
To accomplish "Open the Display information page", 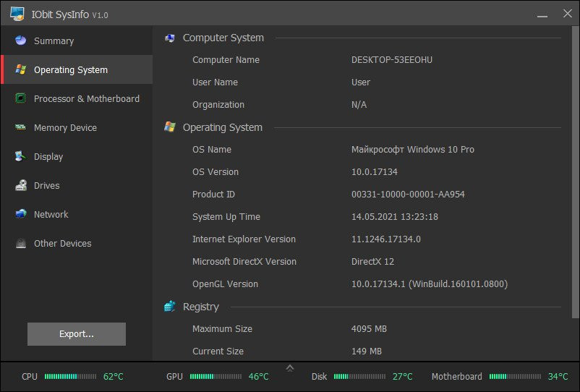I will [x=77, y=156].
